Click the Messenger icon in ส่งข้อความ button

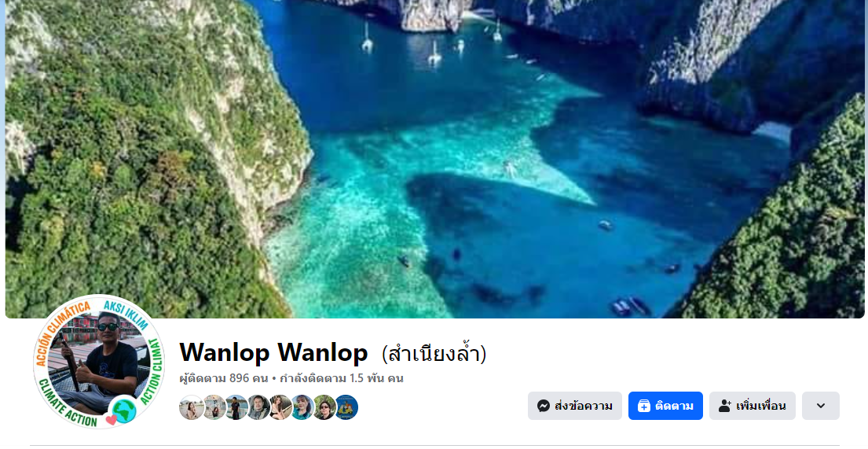pos(544,406)
